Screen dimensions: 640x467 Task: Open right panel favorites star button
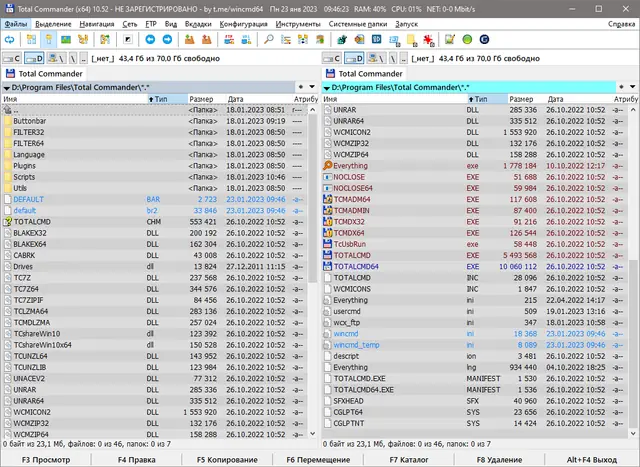coord(621,87)
